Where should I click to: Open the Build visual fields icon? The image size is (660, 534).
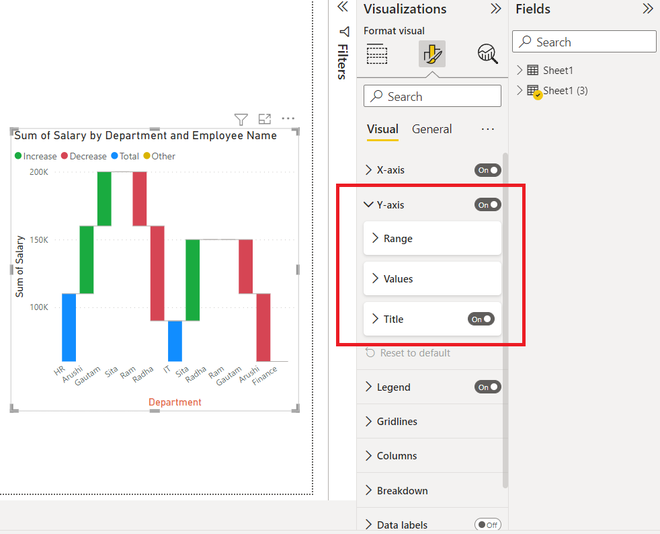pyautogui.click(x=377, y=54)
